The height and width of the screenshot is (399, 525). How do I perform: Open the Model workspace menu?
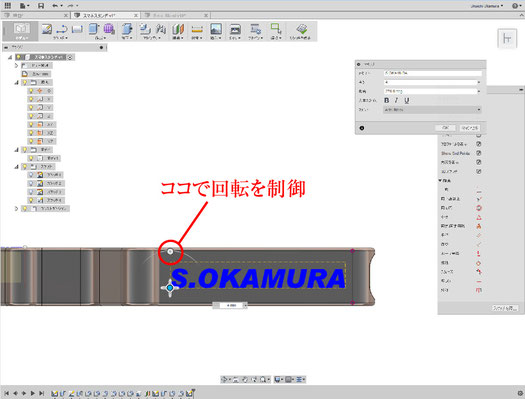coord(21,31)
